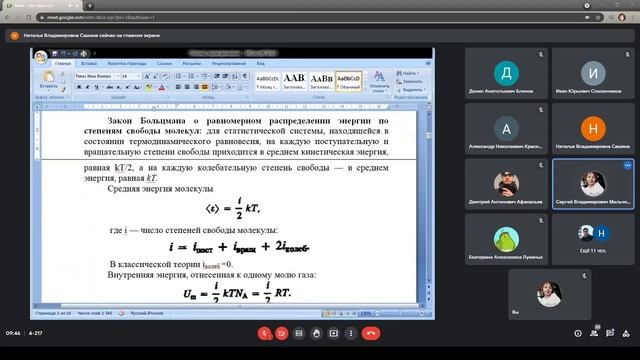Image resolution: width=640 pixels, height=360 pixels.
Task: Toggle strikethrough formatting
Action: tap(110, 87)
